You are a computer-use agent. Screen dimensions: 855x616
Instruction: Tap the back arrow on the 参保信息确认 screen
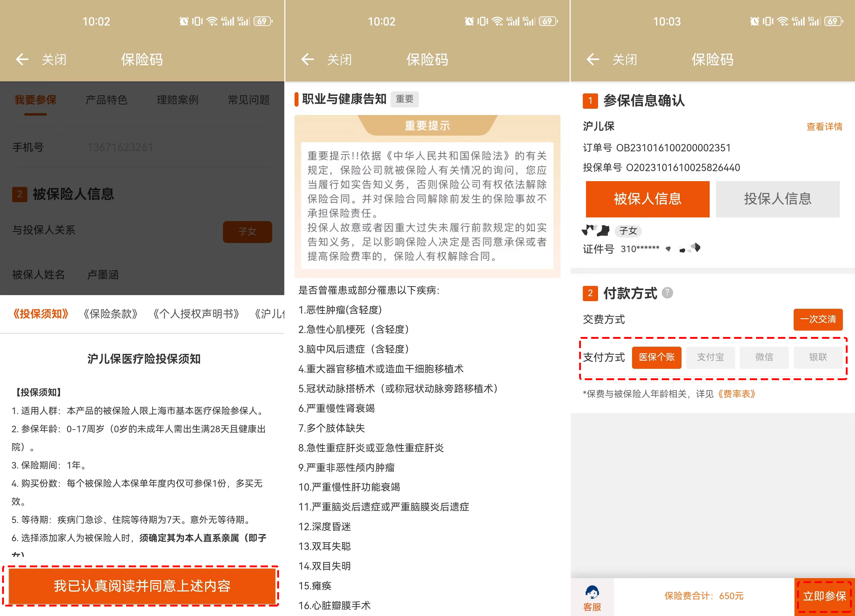tap(593, 59)
